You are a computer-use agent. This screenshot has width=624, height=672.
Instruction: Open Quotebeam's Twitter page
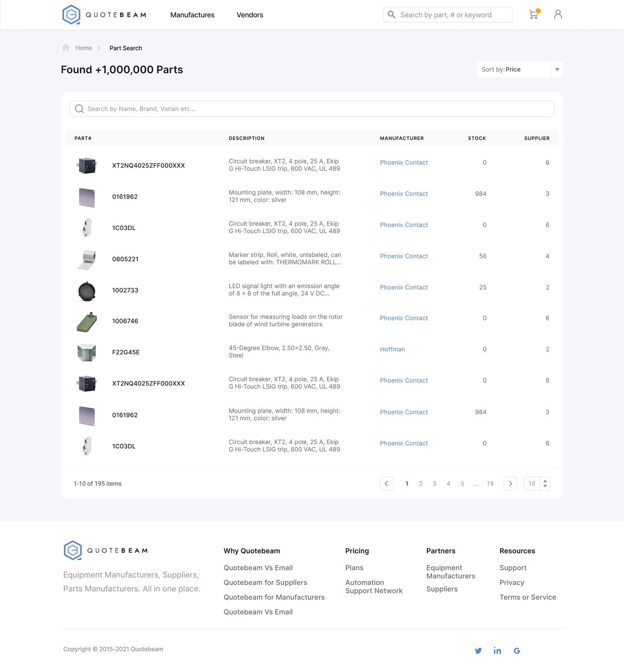click(478, 651)
